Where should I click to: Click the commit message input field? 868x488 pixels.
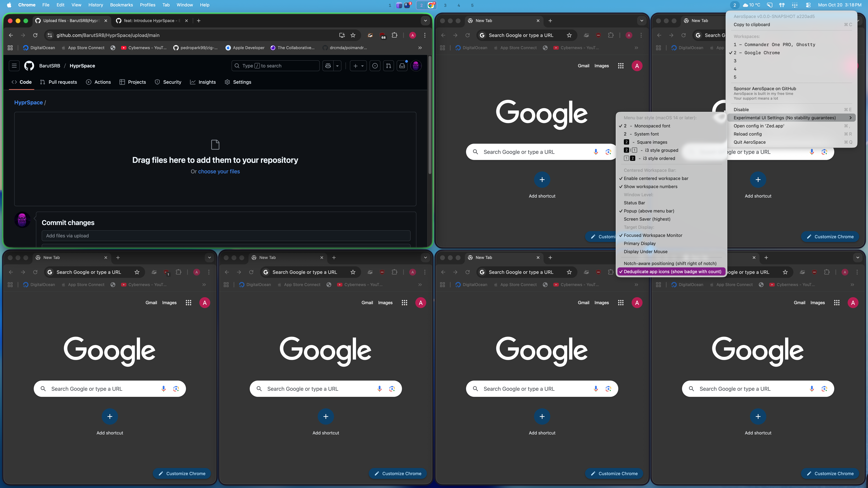point(226,236)
